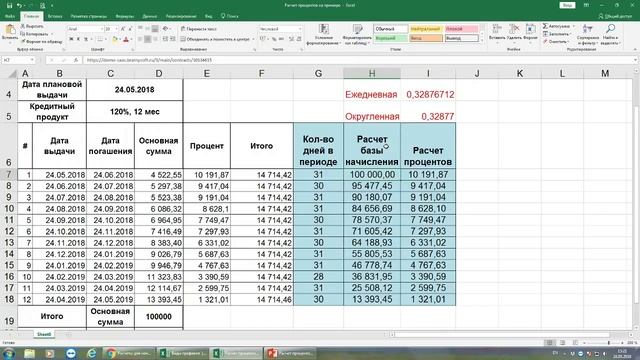Toggle italic formatting (К)
This screenshot has width=640, height=360.
(x=78, y=39)
